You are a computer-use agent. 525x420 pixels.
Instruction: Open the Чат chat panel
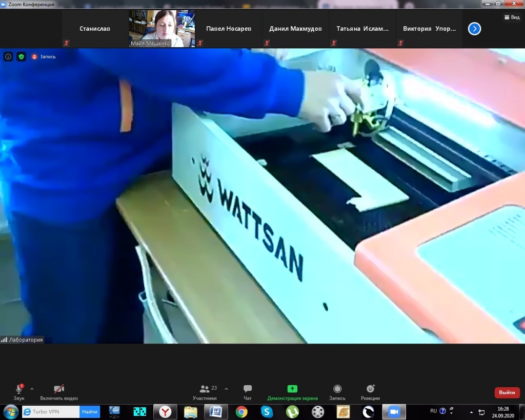coord(248,390)
